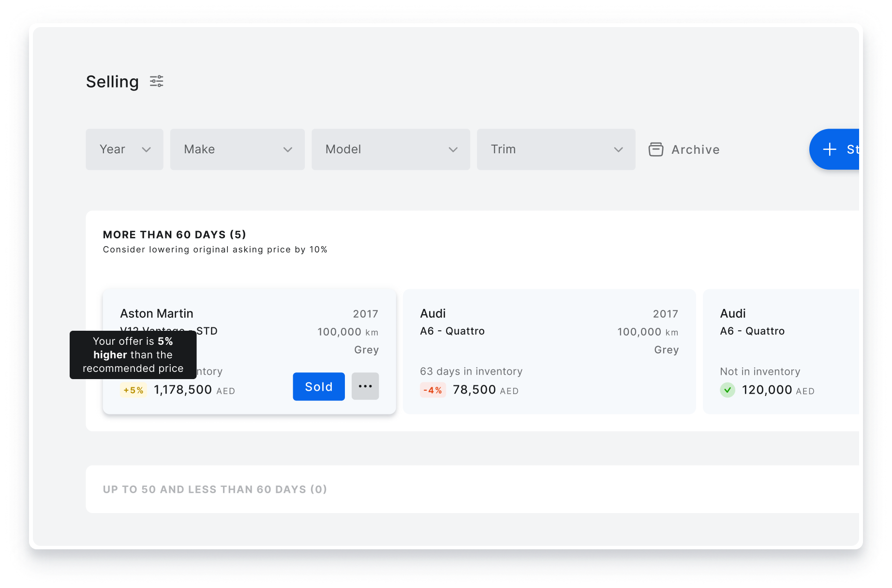Screen dimensions: 892x588
Task: Click the +5% price badge
Action: tap(134, 390)
